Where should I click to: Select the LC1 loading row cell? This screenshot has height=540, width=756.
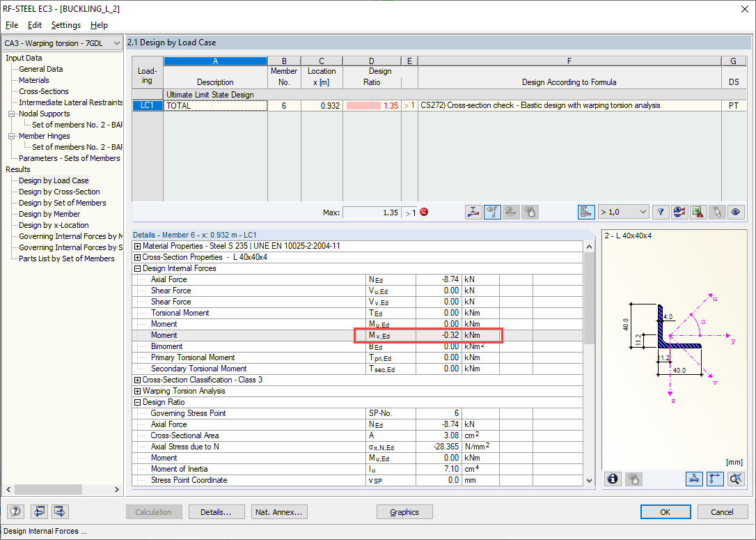pos(147,105)
